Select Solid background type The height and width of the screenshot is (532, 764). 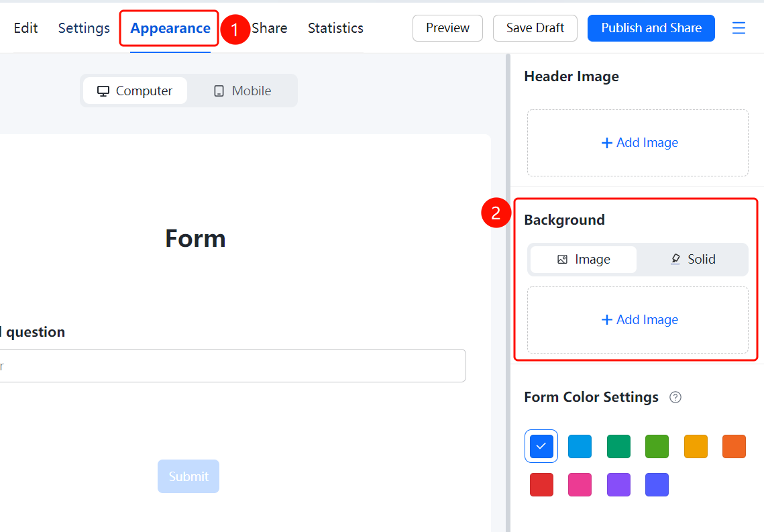coord(692,259)
